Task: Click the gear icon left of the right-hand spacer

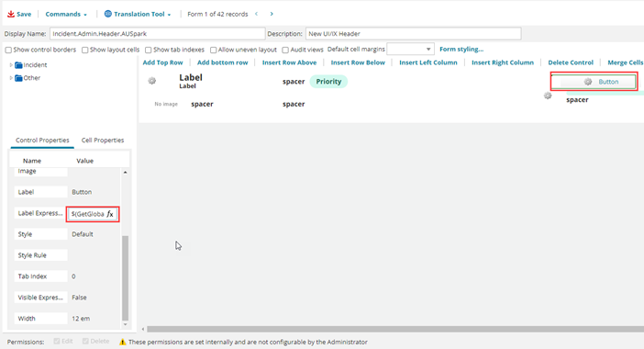Action: click(548, 96)
